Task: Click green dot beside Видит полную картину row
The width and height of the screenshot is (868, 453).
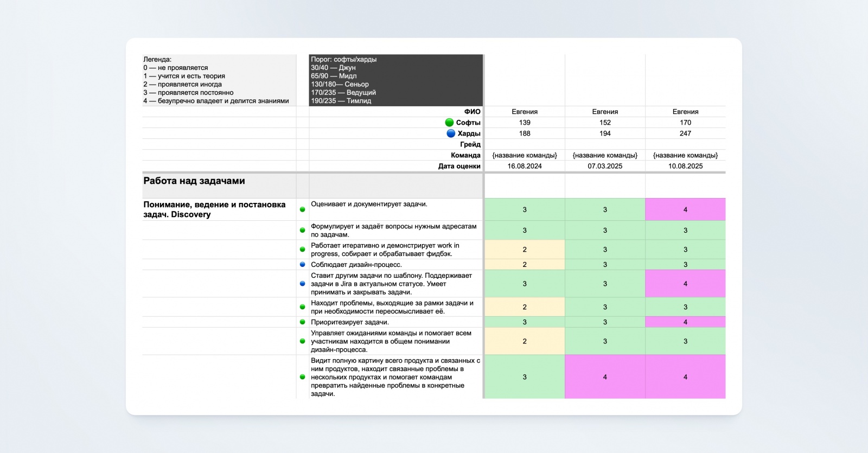Action: coord(303,377)
